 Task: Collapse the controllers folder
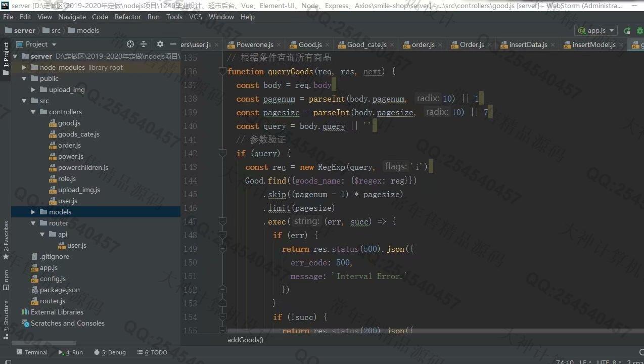coord(33,112)
